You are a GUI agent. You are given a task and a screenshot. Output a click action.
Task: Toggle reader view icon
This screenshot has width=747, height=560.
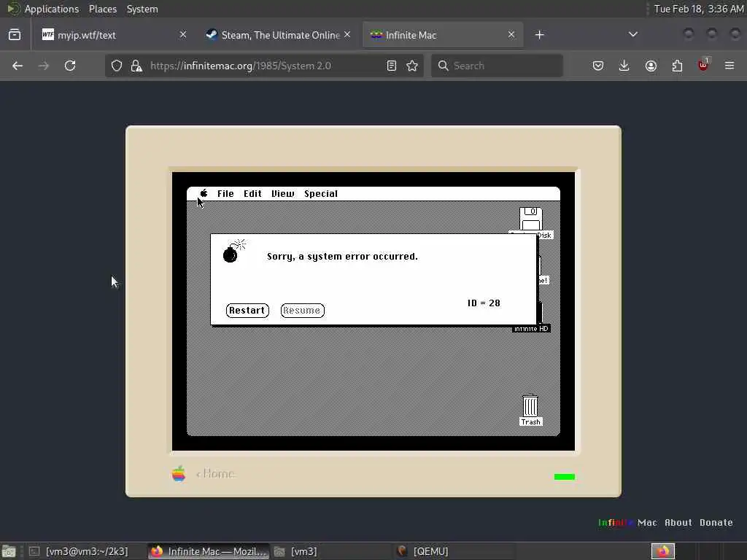click(x=392, y=66)
